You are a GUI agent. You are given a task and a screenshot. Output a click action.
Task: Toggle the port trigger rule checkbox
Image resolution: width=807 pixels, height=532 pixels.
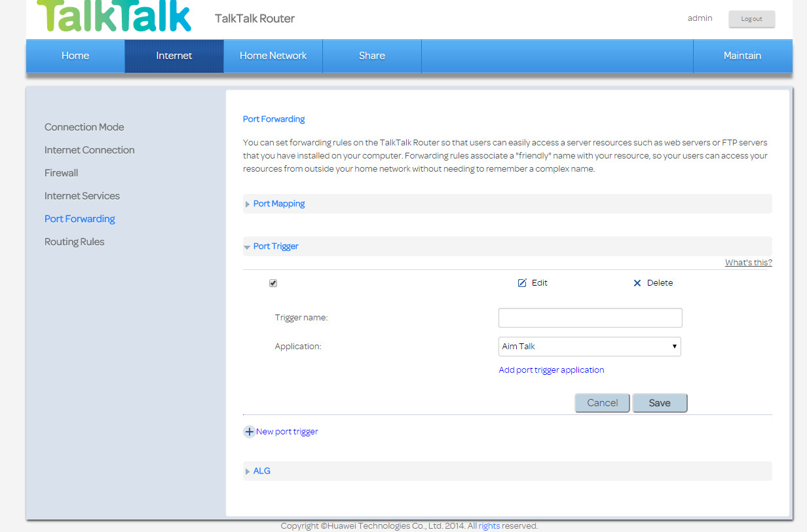(x=273, y=282)
